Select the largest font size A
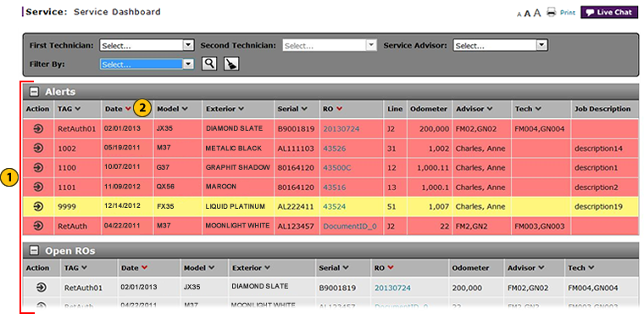 pos(537,13)
